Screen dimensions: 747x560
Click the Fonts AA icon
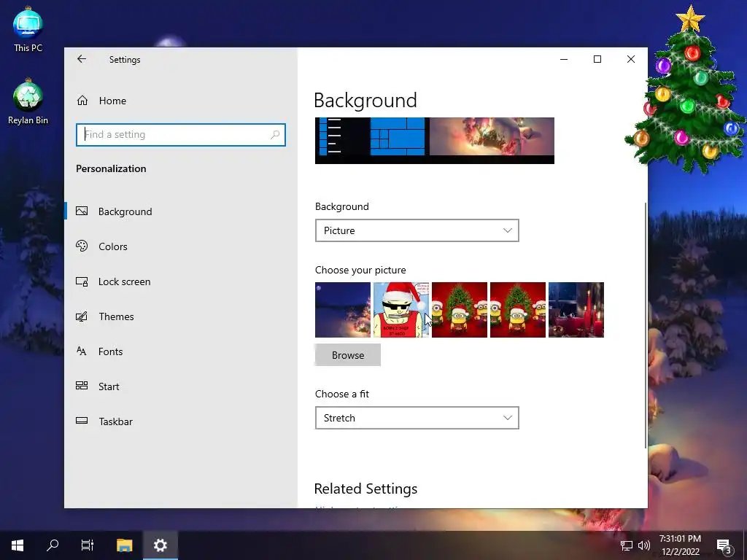click(x=82, y=351)
